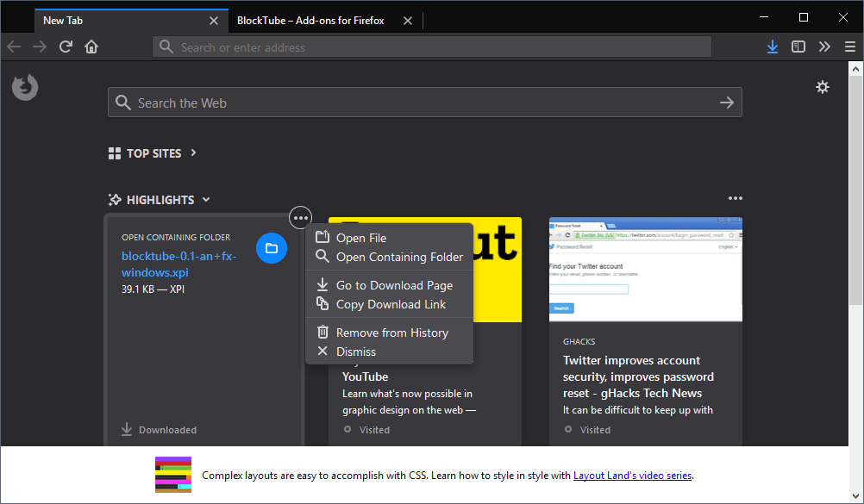
Task: Go forward using the forward arrow
Action: click(x=40, y=47)
